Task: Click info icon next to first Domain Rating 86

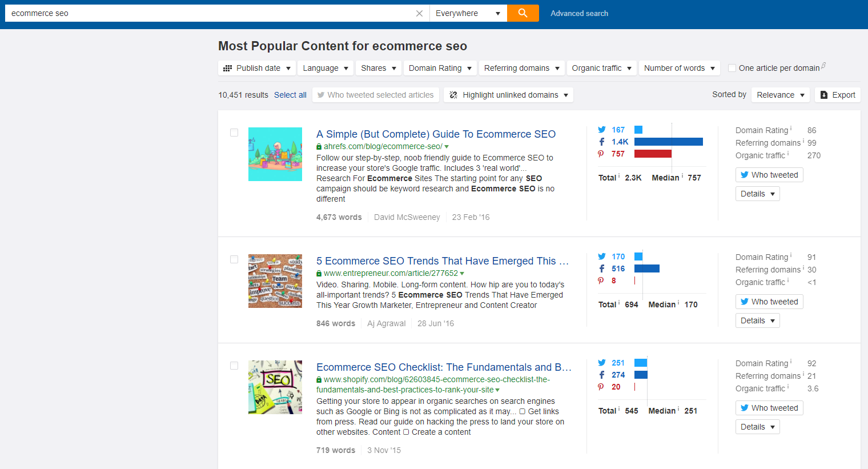Action: pyautogui.click(x=791, y=129)
